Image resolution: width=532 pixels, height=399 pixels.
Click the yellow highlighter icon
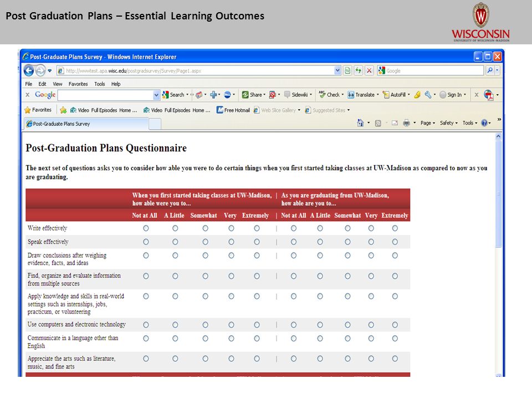tap(417, 95)
